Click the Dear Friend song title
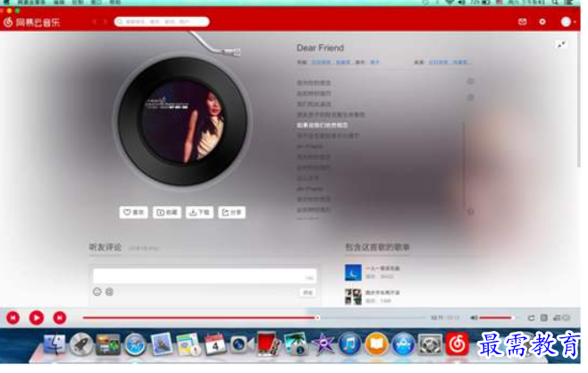This screenshot has height=373, width=588. pyautogui.click(x=320, y=47)
